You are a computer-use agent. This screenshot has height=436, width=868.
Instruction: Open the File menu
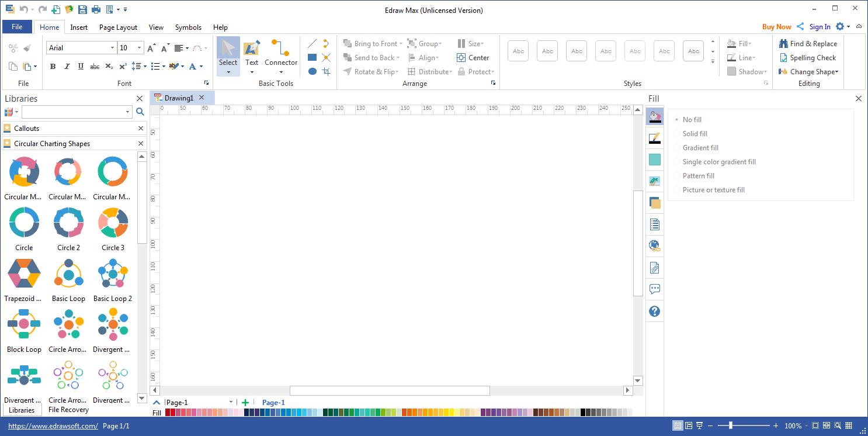pos(17,27)
